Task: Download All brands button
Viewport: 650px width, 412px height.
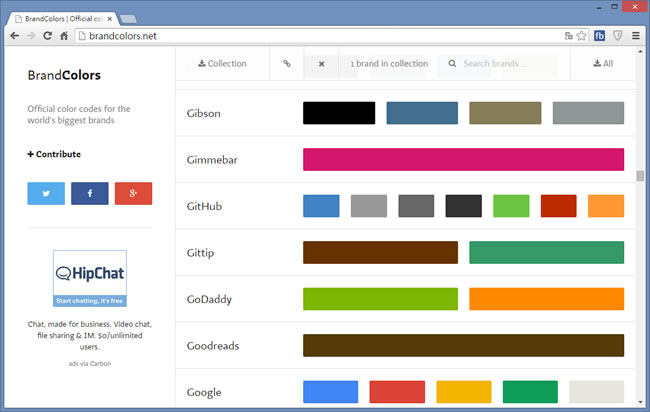Action: 603,64
